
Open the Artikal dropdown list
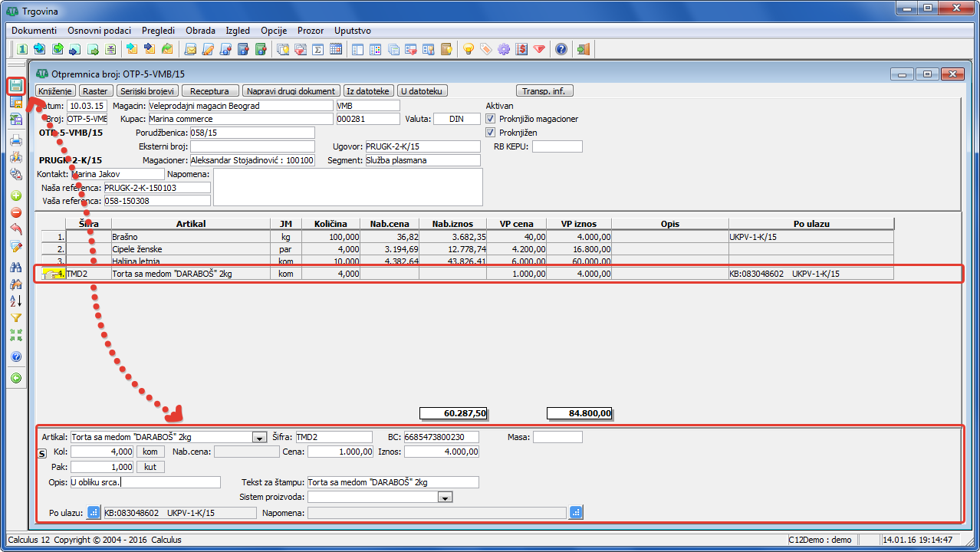259,437
